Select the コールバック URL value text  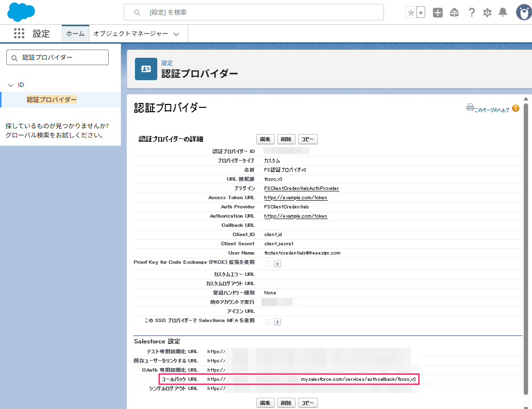click(312, 379)
